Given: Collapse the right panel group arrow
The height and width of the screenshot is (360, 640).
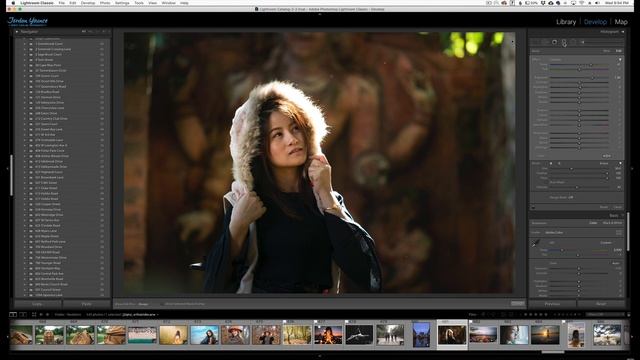Looking at the screenshot, I should [632, 168].
